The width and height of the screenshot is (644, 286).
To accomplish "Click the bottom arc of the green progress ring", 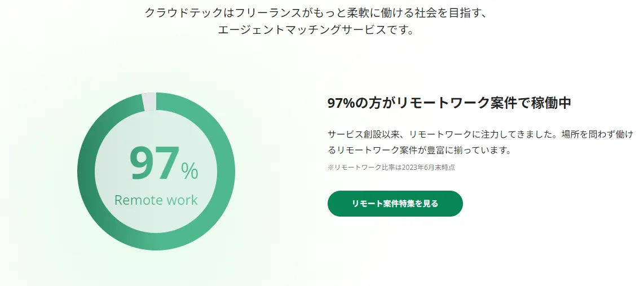I will [x=156, y=241].
